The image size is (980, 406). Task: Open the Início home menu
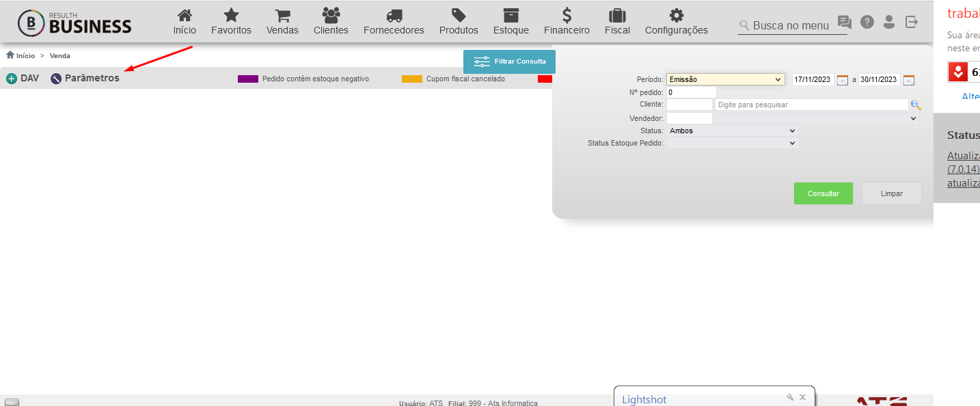pos(185,21)
